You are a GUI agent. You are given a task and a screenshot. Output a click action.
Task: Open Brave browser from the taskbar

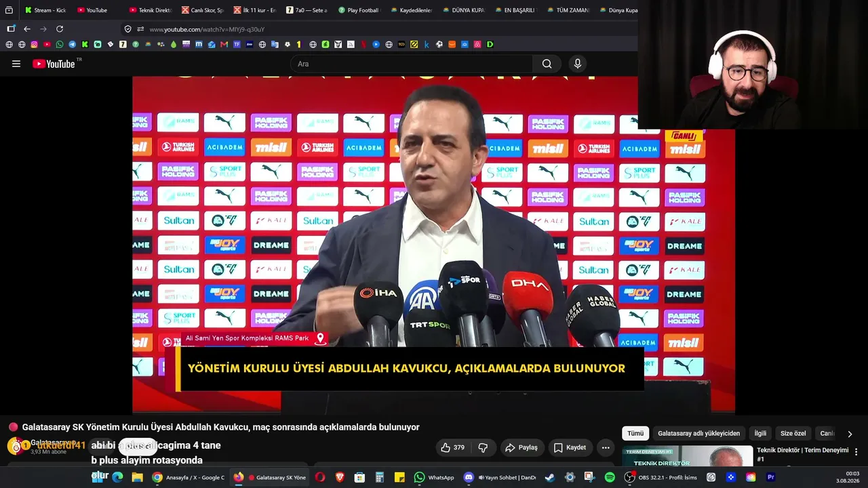(x=340, y=477)
